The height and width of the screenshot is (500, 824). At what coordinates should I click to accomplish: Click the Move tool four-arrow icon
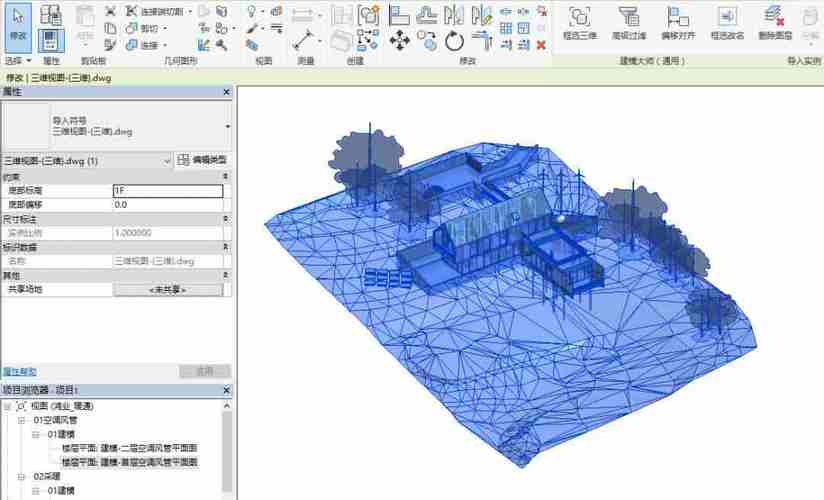pos(399,41)
